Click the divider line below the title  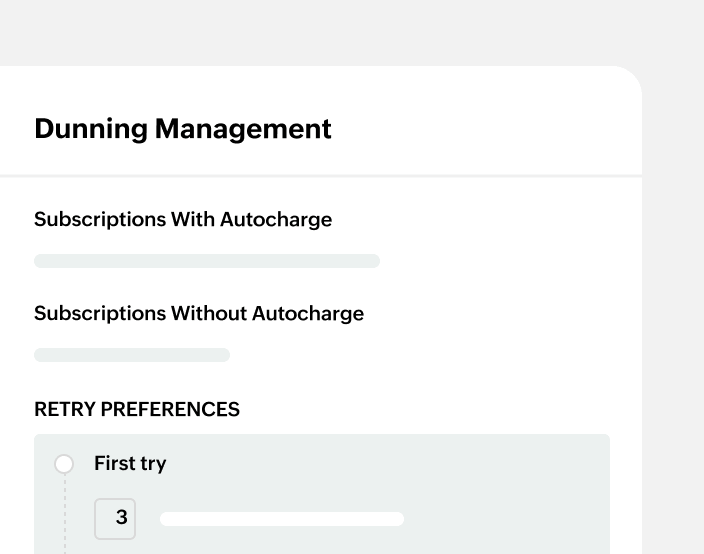pos(320,176)
